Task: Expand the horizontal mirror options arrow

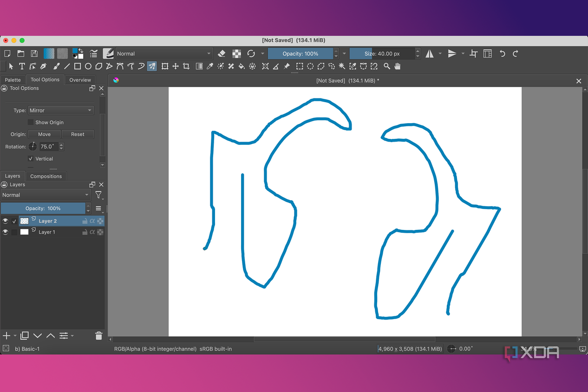Action: click(440, 54)
